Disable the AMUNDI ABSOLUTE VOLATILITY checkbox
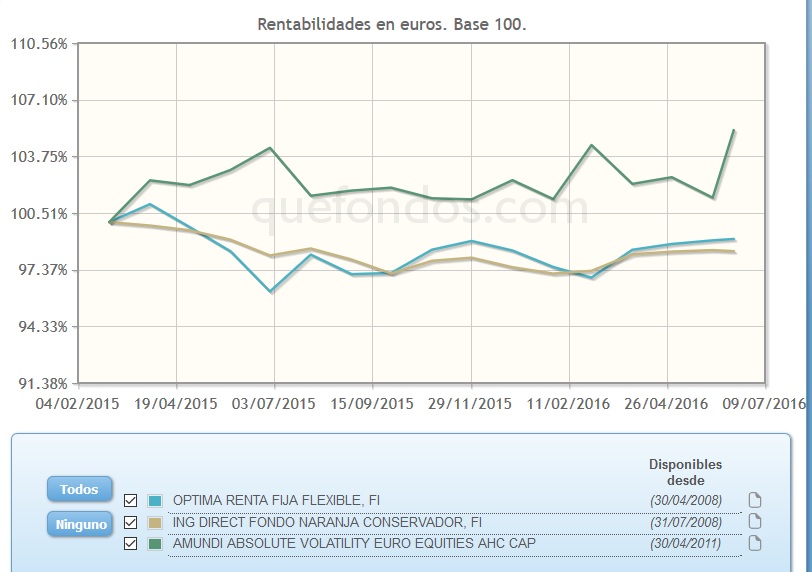Viewport: 812px width, 572px height. click(130, 543)
